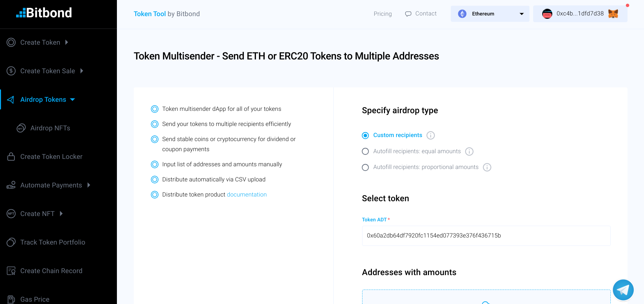
Task: Open Airdrop NFTs in sidebar
Action: click(x=44, y=128)
